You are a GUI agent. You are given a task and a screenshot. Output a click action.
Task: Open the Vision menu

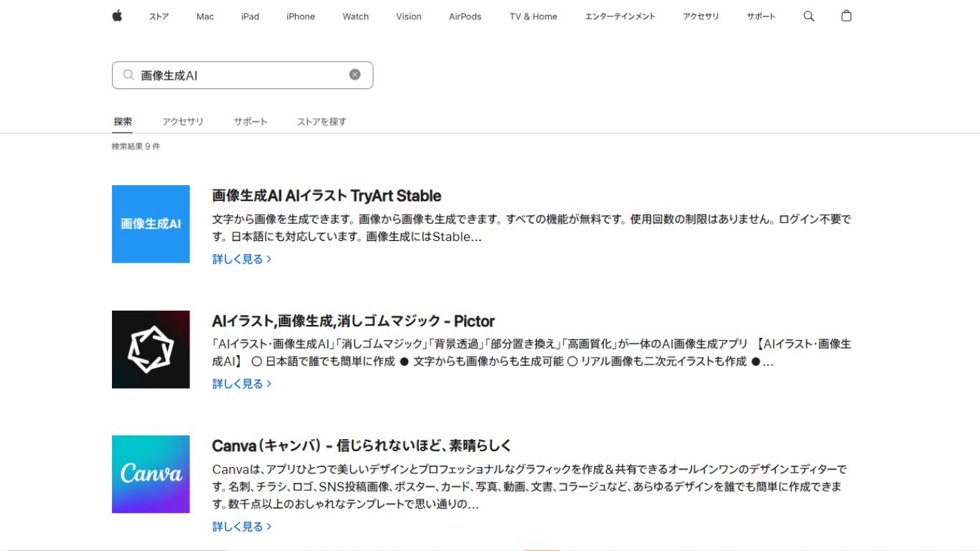pos(409,17)
